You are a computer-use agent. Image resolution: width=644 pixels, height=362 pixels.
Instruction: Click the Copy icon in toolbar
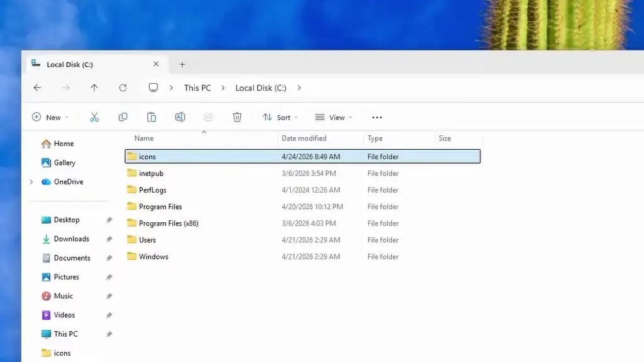tap(123, 118)
